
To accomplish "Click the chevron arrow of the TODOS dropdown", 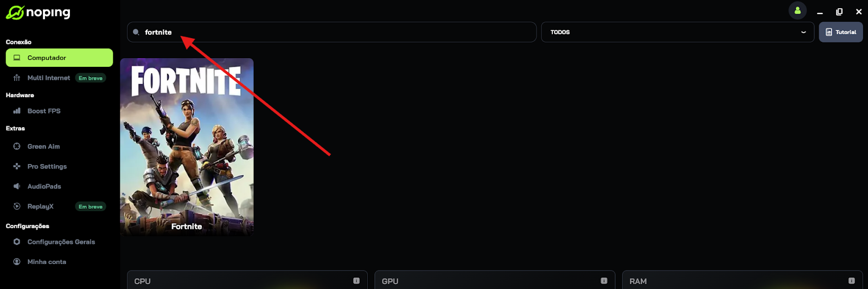I will tap(803, 32).
